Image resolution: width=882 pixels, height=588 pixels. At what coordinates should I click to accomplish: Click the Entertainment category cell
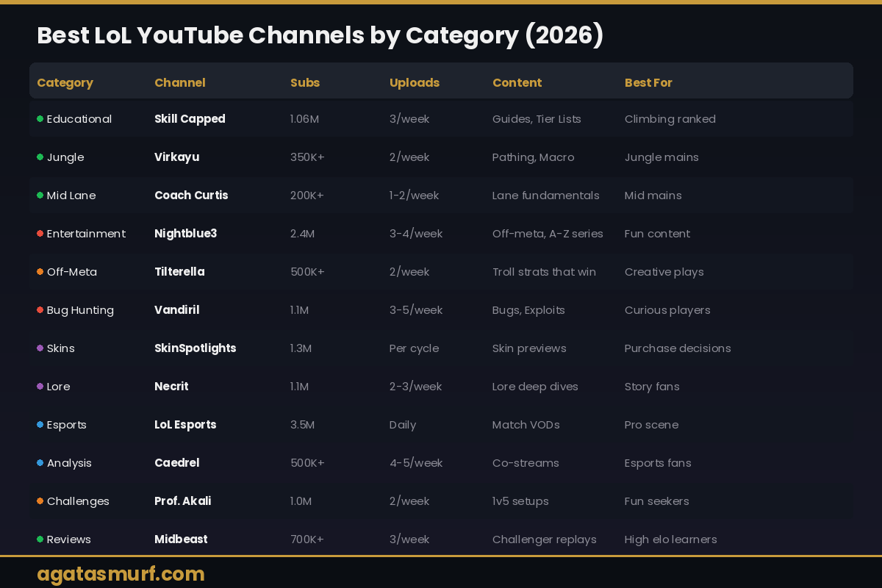82,234
